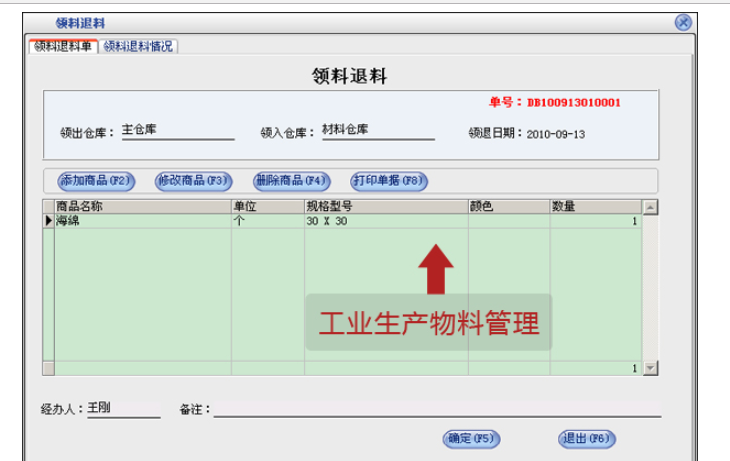Switch to the 领料退料单 tab
This screenshot has width=730, height=461.
coord(63,47)
